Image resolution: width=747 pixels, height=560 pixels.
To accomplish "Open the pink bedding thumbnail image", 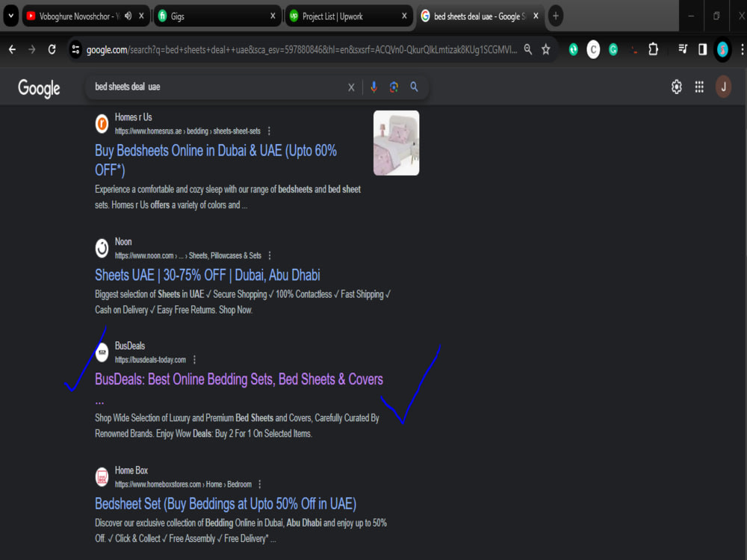I will 397,143.
